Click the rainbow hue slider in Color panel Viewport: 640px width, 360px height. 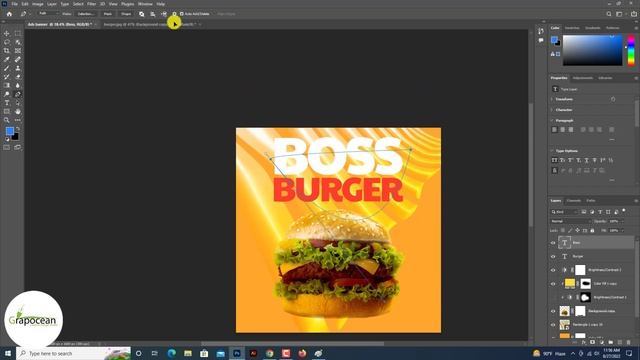(x=631, y=50)
